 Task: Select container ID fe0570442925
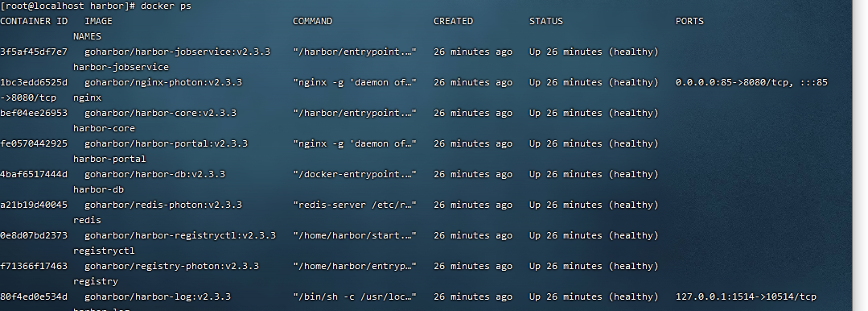coord(34,143)
